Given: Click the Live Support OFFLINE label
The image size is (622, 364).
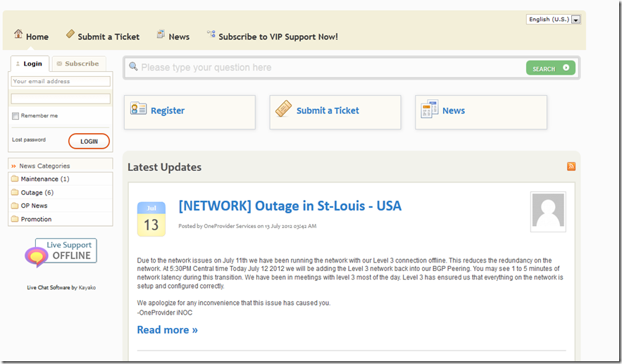Looking at the screenshot, I should click(x=66, y=251).
